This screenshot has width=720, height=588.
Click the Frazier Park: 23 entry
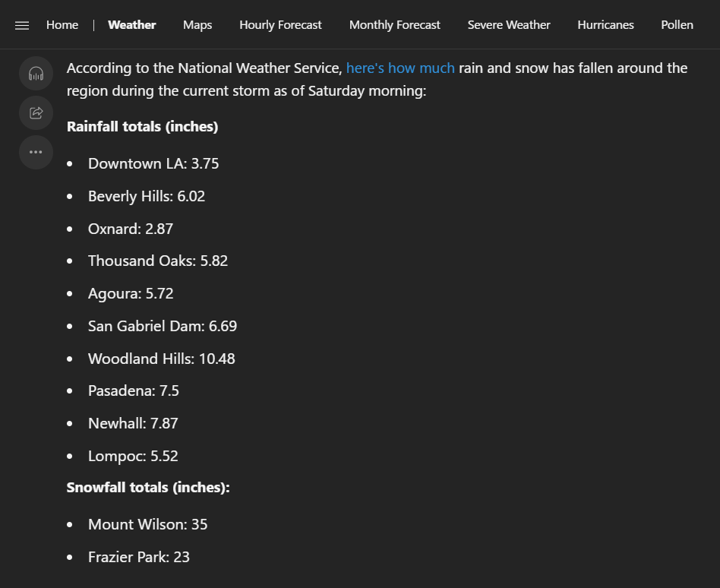point(139,558)
